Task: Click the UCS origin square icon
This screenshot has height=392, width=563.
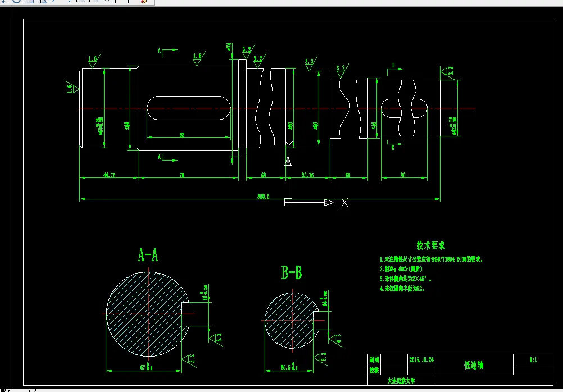Action: 288,203
